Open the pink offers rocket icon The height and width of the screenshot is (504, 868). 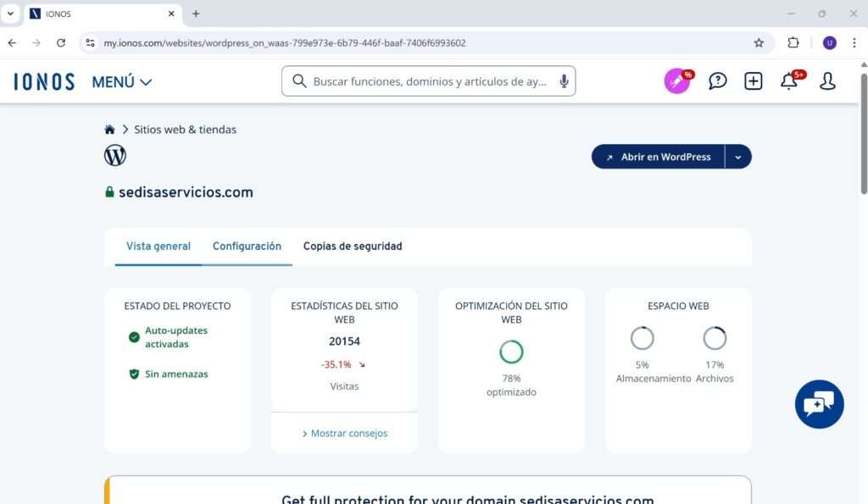(x=677, y=81)
